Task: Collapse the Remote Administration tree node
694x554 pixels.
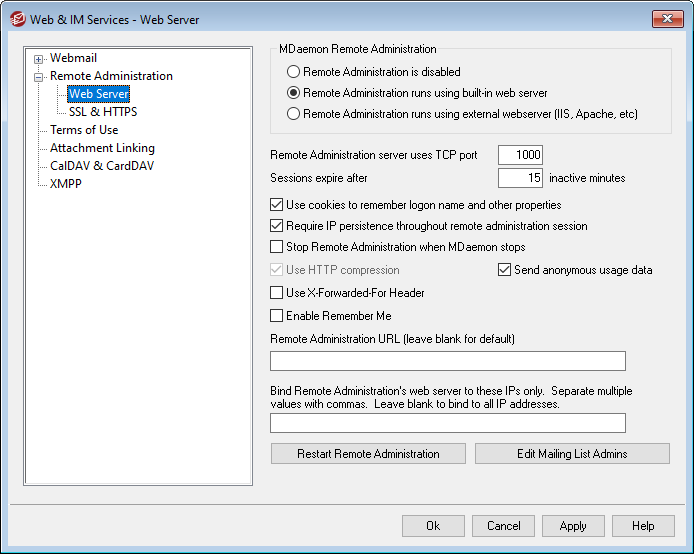Action: click(x=39, y=77)
